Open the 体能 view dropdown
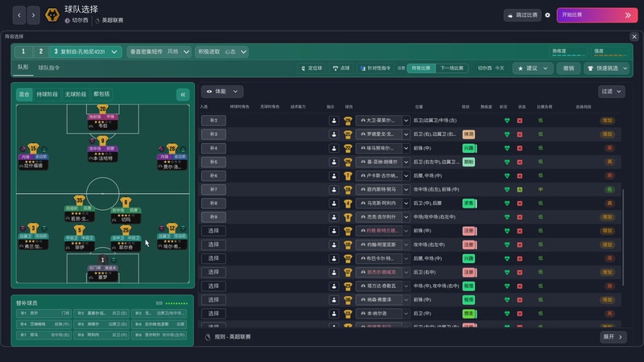 coord(222,92)
